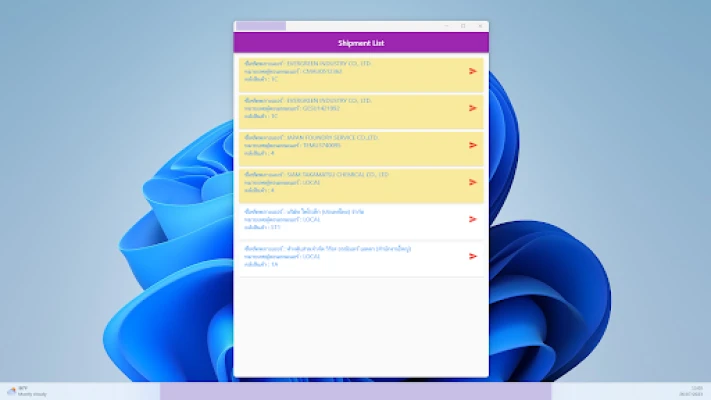Open arrow for LOCAL shipment coded ST1
Screen dimensions: 711x400
coord(472,219)
